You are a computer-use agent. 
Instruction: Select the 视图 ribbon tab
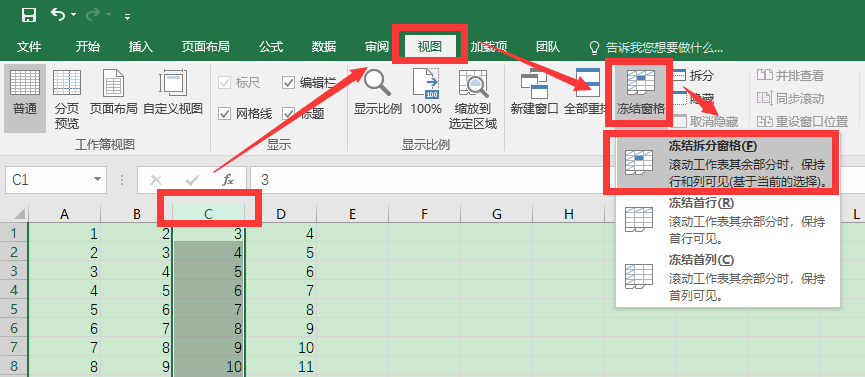(430, 47)
